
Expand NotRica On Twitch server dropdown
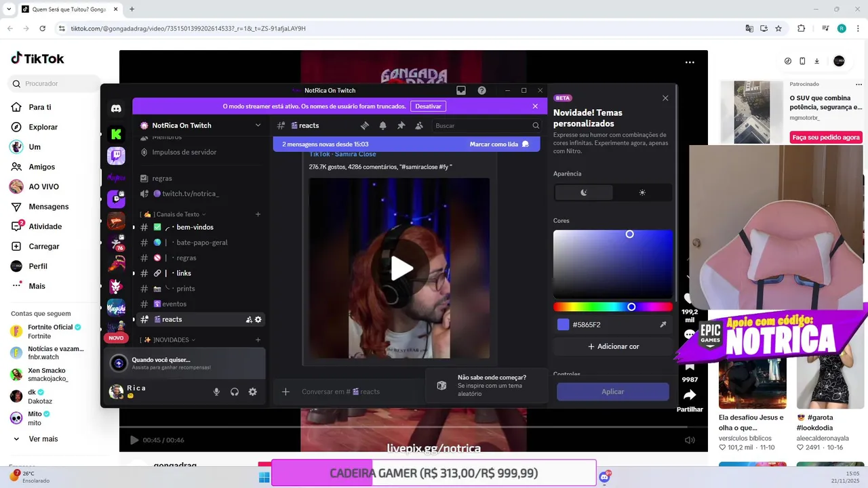[258, 125]
